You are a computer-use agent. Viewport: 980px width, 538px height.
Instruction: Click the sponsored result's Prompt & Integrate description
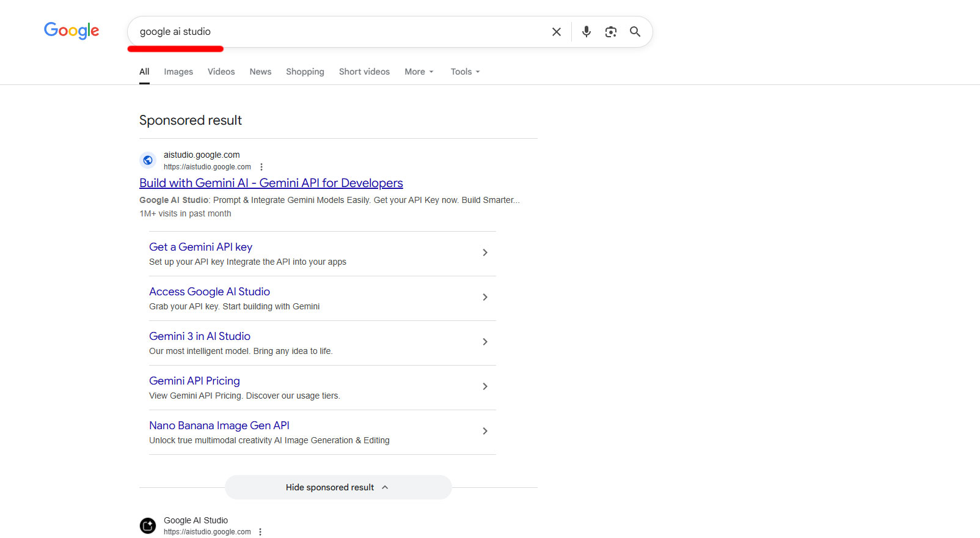click(329, 200)
